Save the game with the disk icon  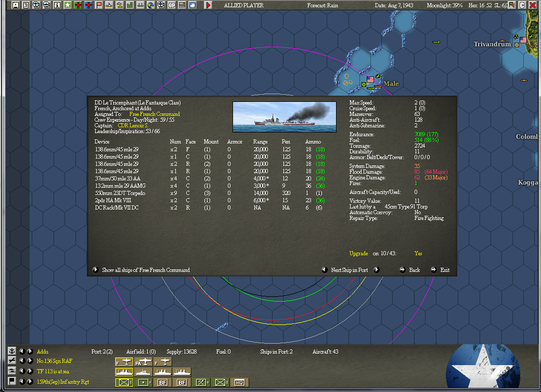pos(15,5)
